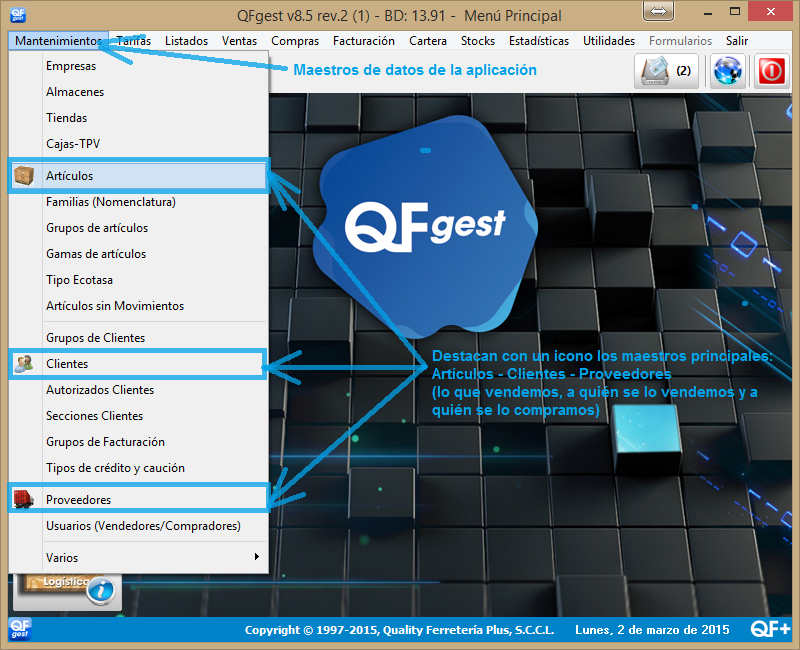
Task: Open the Stocks menu
Action: tap(478, 41)
